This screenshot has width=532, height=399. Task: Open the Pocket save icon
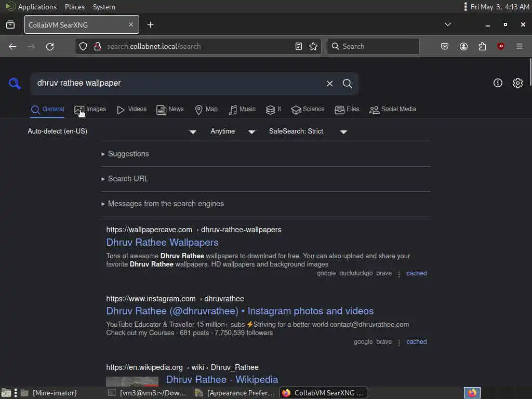(445, 46)
